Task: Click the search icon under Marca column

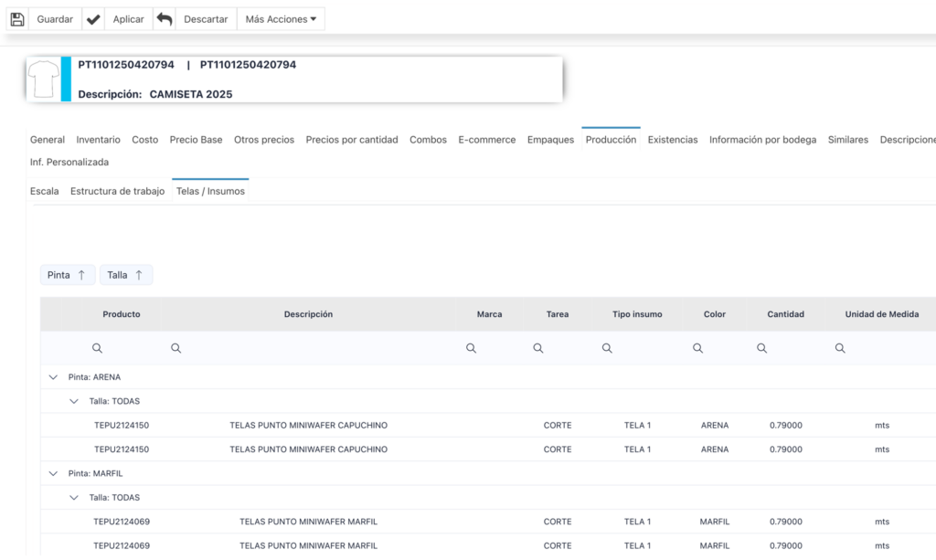Action: pyautogui.click(x=471, y=348)
